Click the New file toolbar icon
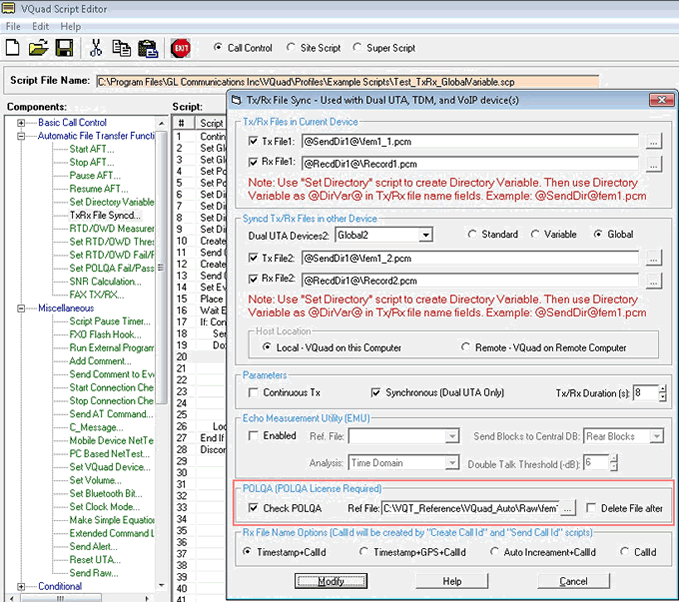Screen dimensions: 681x603 14,47
